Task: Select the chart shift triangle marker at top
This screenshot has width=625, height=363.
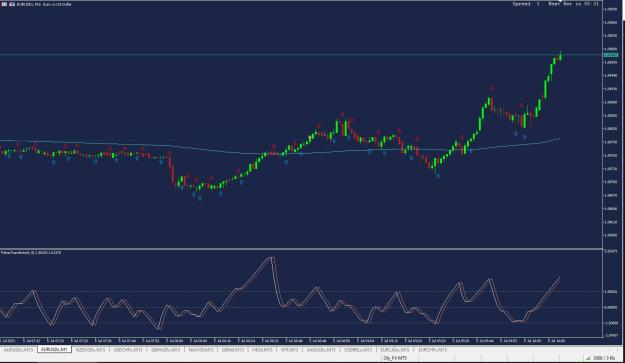Action: (x=561, y=2)
